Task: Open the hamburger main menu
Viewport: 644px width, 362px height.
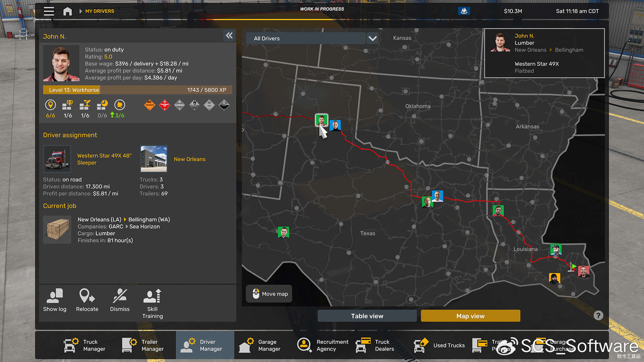Action: tap(49, 11)
